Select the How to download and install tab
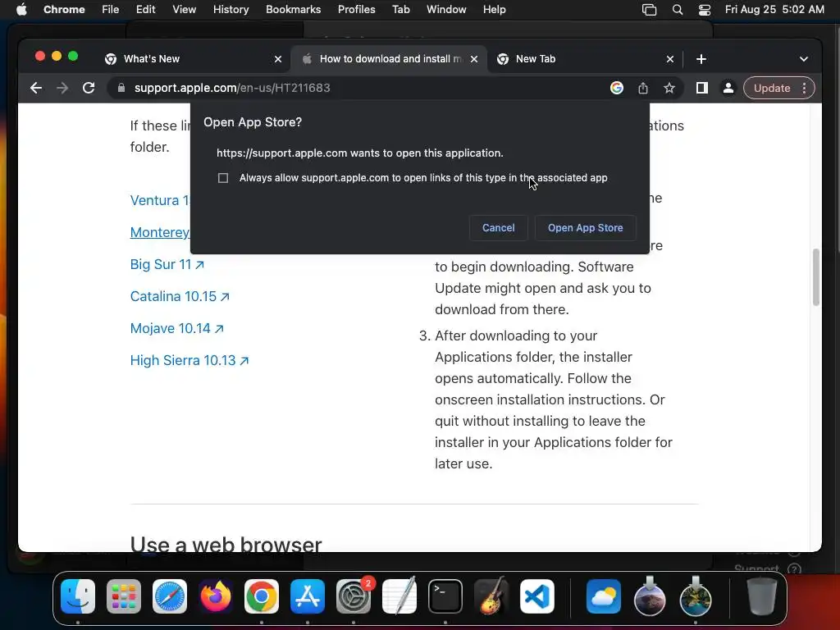This screenshot has height=630, width=840. pos(388,59)
